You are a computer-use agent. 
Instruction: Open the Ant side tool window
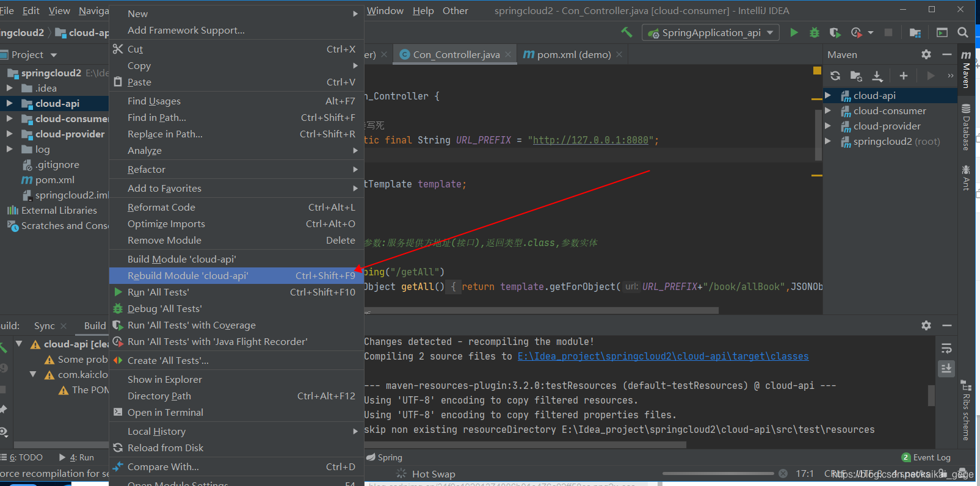click(966, 177)
